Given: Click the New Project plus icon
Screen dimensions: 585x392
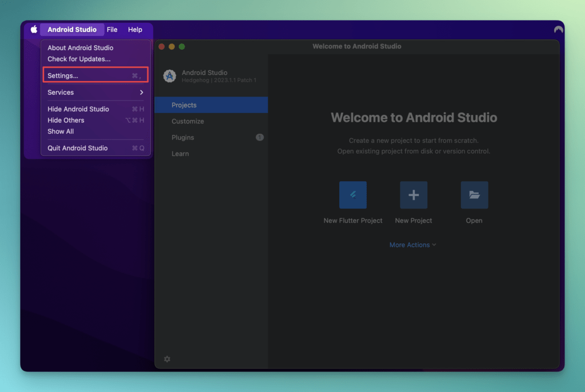Looking at the screenshot, I should pyautogui.click(x=414, y=195).
